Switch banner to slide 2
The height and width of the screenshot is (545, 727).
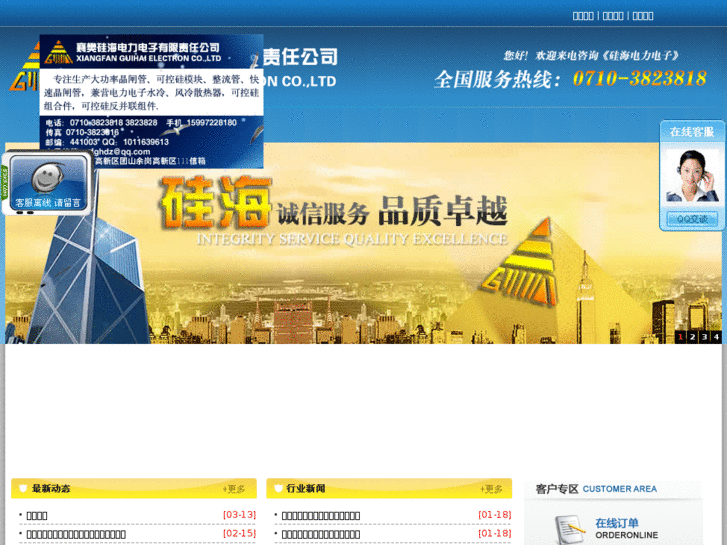[692, 337]
